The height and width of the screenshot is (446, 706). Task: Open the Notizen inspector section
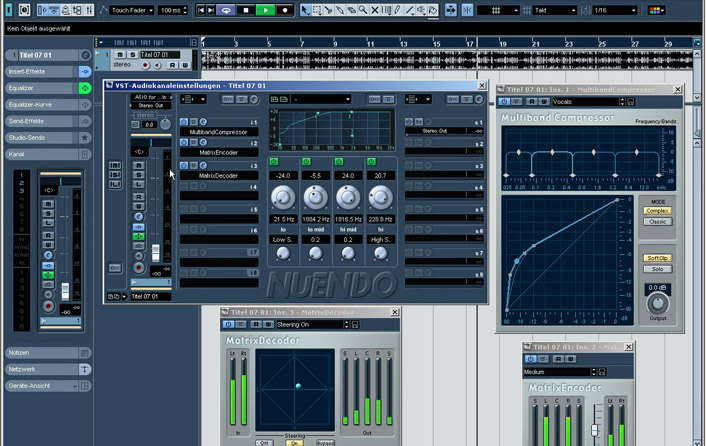click(48, 353)
